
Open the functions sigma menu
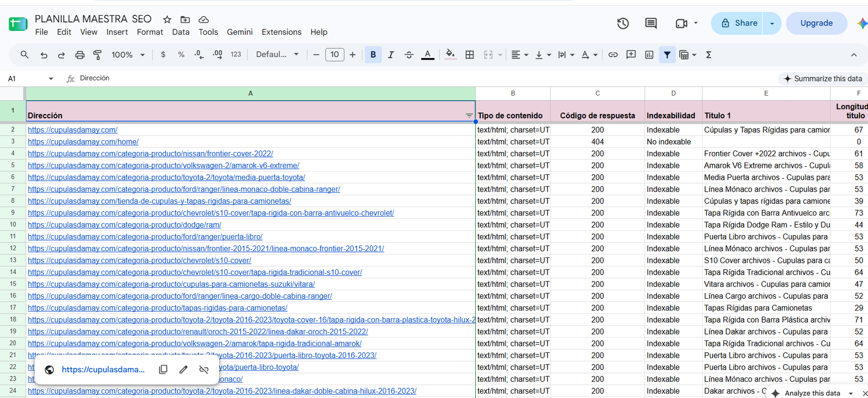709,55
